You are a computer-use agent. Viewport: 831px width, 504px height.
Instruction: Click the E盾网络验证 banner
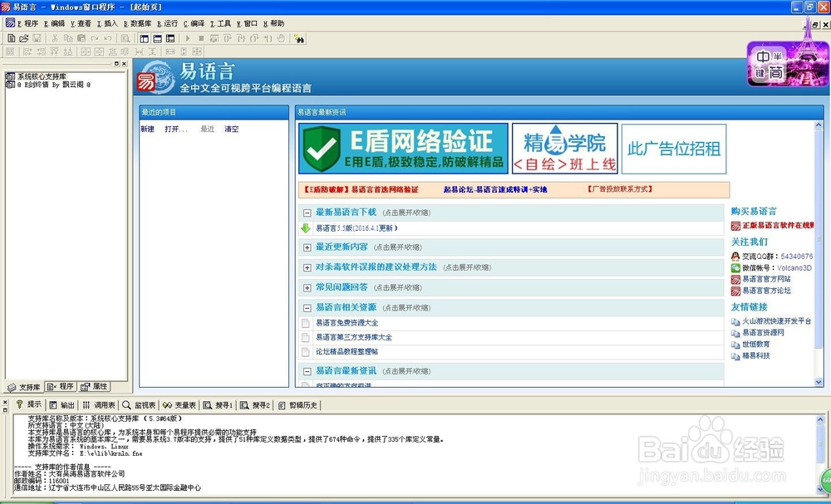coord(403,149)
